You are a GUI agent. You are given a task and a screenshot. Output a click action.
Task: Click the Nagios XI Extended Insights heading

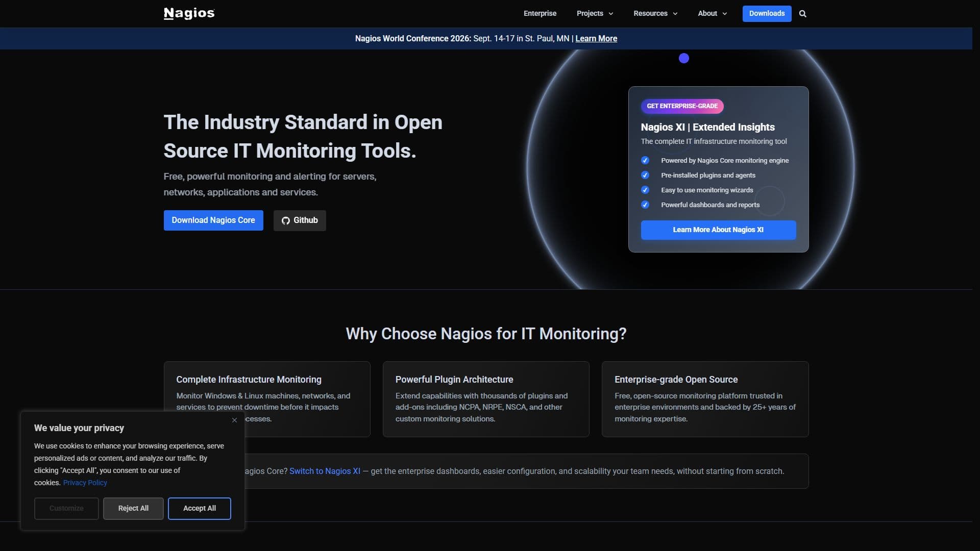707,127
